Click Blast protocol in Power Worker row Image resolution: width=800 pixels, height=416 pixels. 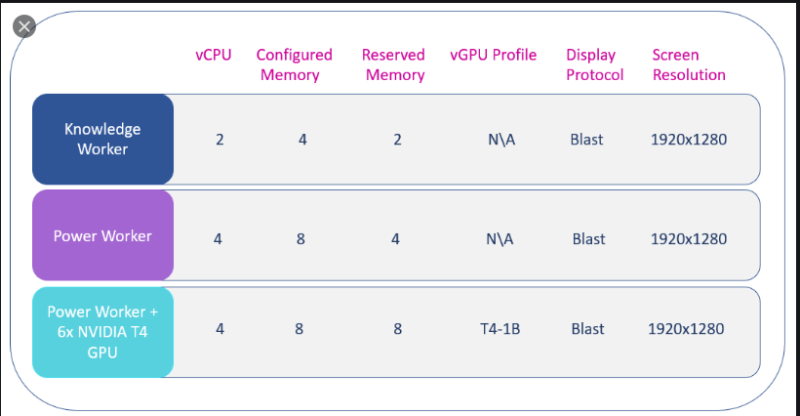589,238
